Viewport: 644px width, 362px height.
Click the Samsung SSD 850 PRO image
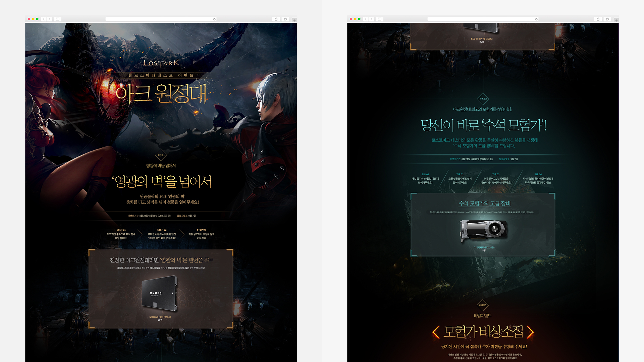(159, 293)
